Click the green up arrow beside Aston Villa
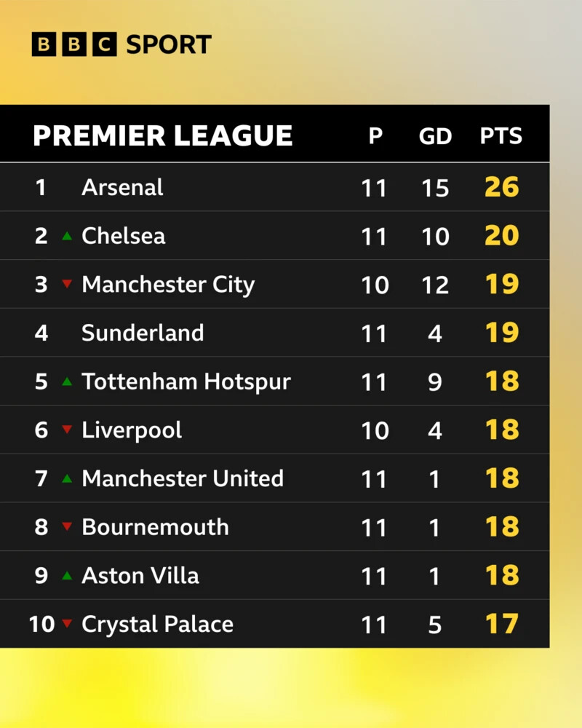 [67, 575]
